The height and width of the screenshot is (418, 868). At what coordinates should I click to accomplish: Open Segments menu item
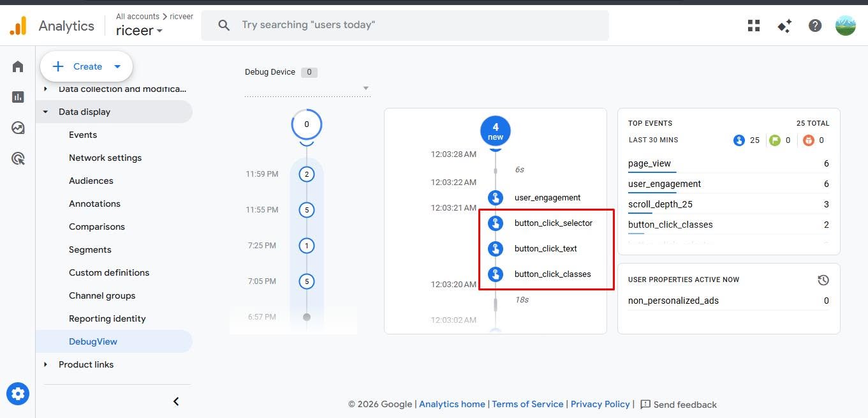pos(90,250)
